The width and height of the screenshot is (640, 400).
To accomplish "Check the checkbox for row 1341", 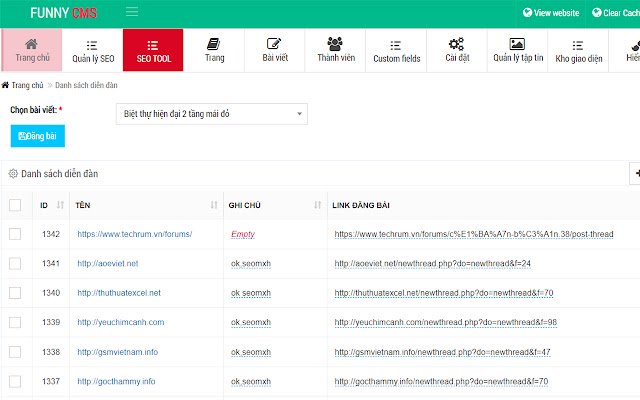I will pos(15,263).
